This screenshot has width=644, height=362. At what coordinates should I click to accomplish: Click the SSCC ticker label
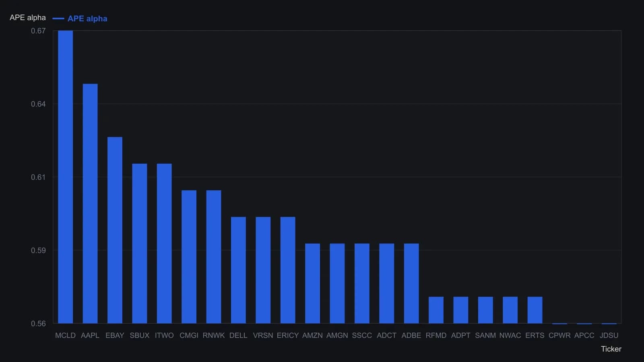pyautogui.click(x=362, y=335)
